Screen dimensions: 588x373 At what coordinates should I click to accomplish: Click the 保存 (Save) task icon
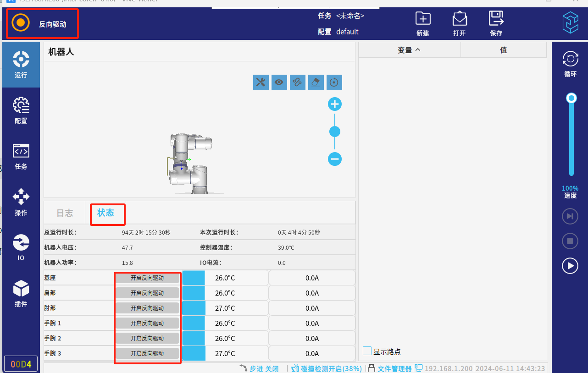click(496, 23)
